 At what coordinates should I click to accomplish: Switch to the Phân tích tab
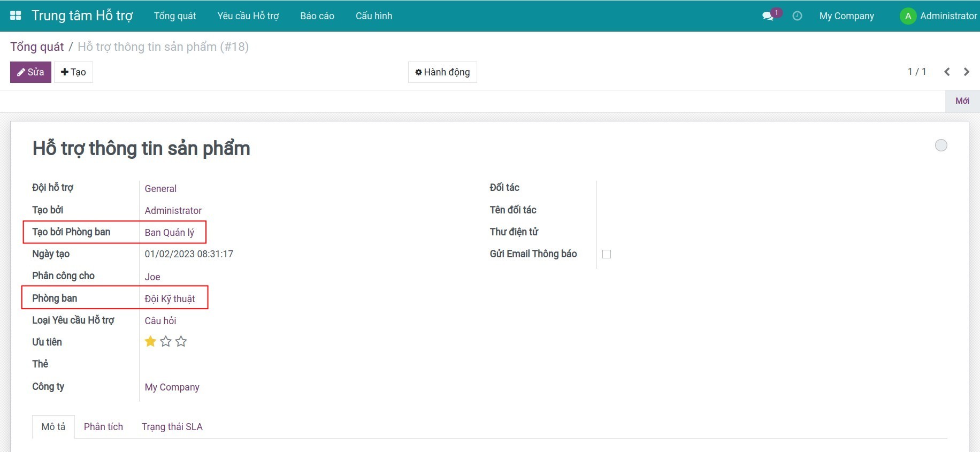click(x=103, y=427)
